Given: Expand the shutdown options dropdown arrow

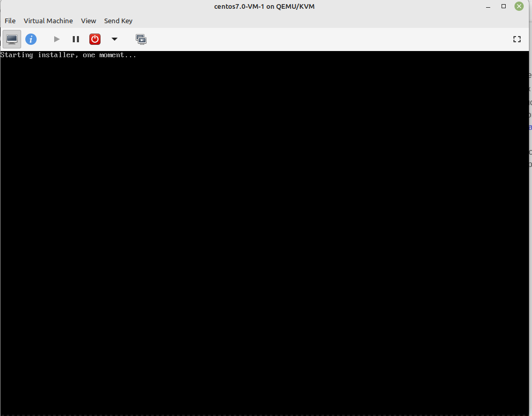Looking at the screenshot, I should [x=115, y=39].
